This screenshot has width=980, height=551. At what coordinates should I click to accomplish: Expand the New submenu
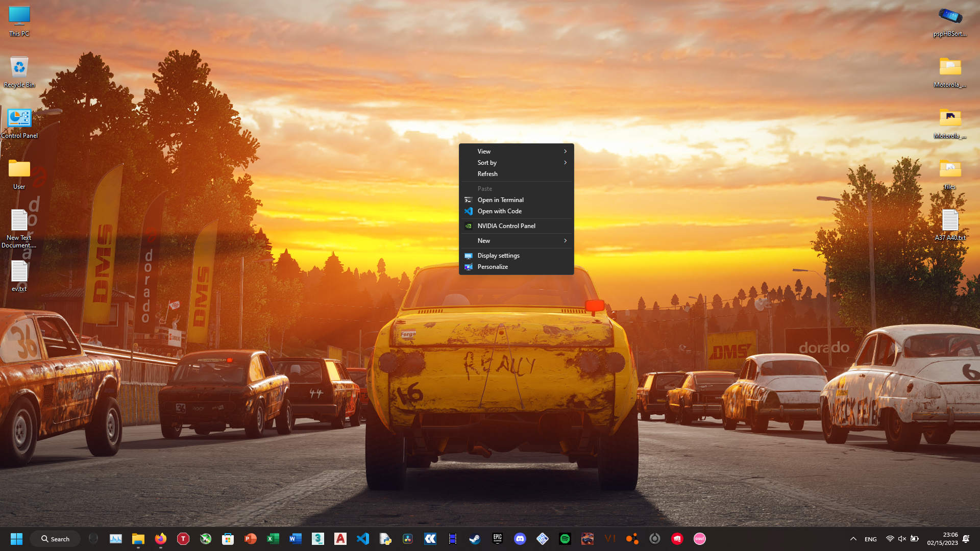click(x=516, y=241)
